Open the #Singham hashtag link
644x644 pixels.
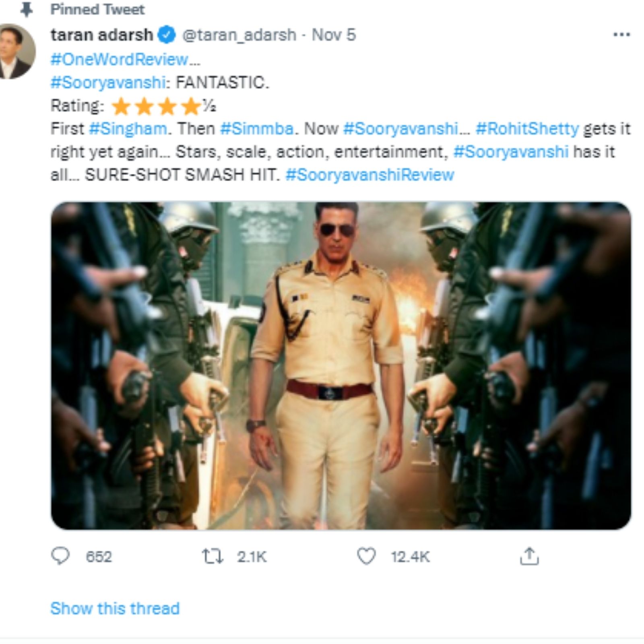click(x=128, y=129)
